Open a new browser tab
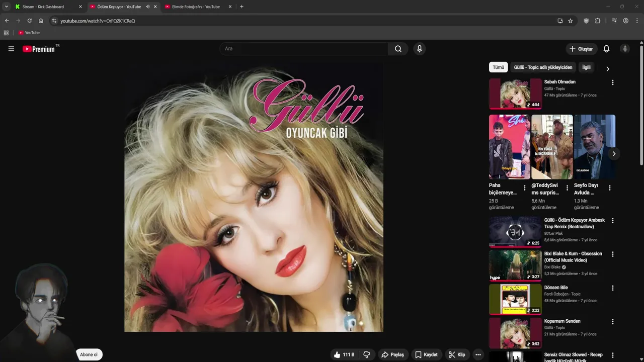 pyautogui.click(x=242, y=7)
